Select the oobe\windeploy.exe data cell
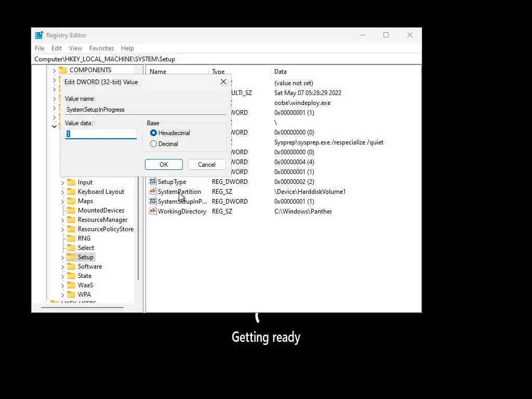This screenshot has width=532, height=399. pos(302,102)
